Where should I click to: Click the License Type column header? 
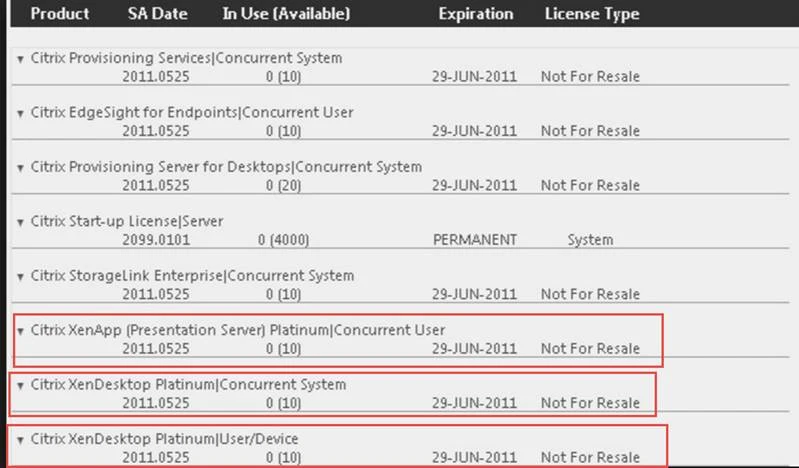coord(591,14)
